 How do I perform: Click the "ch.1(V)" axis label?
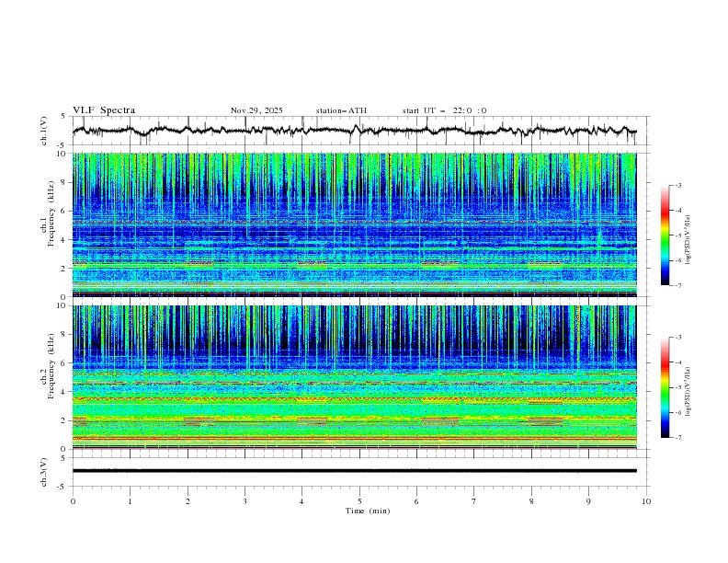pyautogui.click(x=44, y=131)
